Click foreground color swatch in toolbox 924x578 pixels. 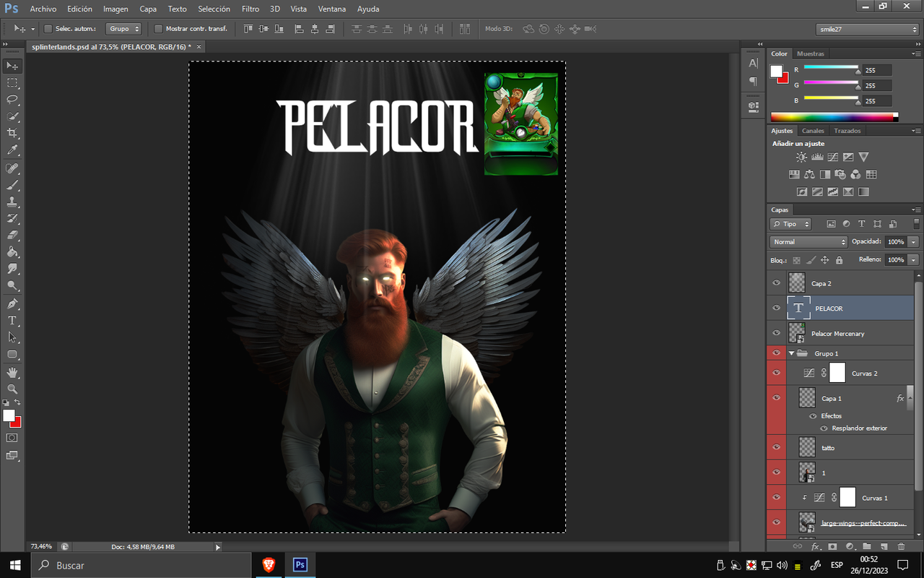pyautogui.click(x=9, y=415)
